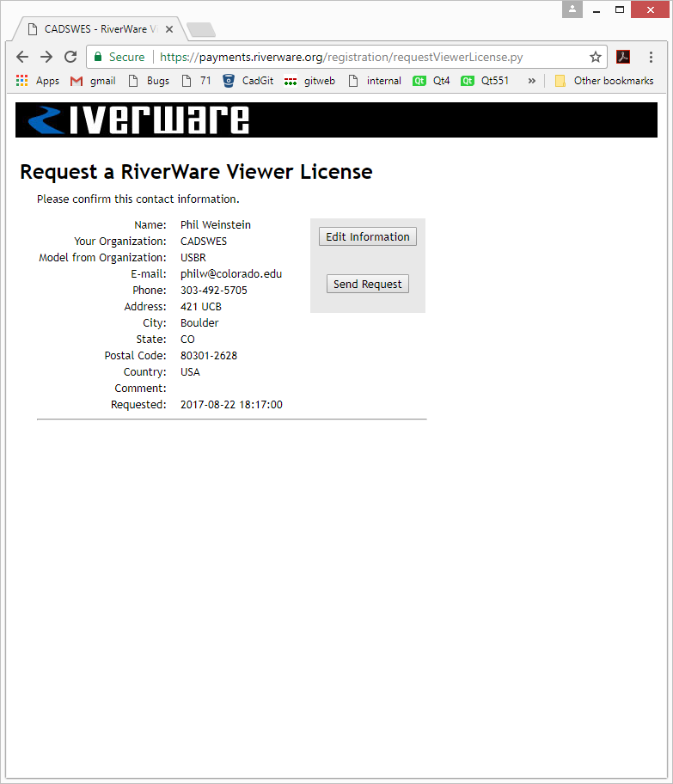Click the requested timestamp 2017-08-22 18:17:00
Viewport: 673px width, 784px height.
coord(231,405)
